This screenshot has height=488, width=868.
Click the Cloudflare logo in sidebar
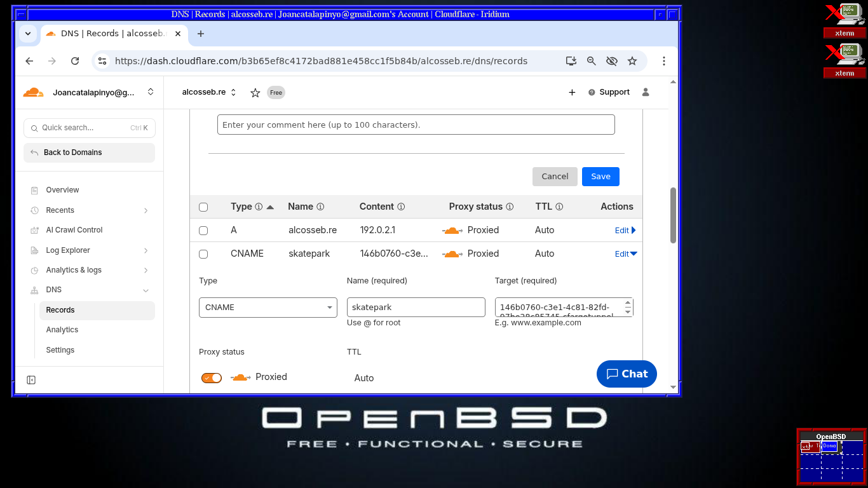click(33, 93)
